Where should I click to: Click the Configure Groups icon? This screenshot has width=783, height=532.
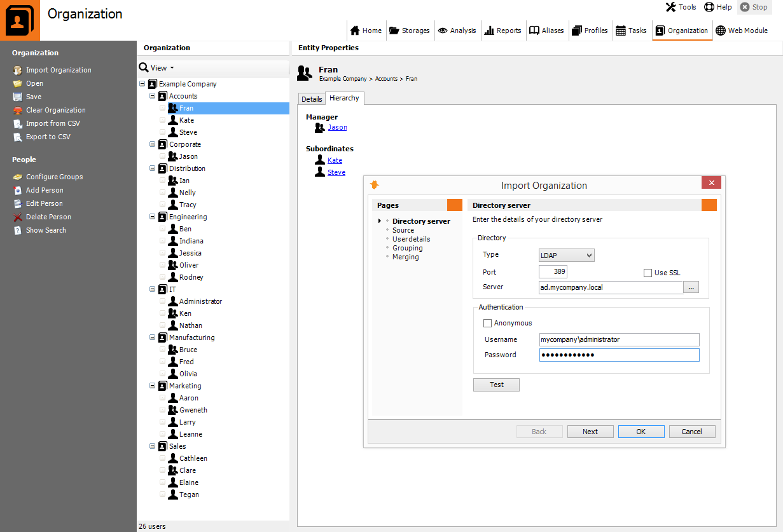coord(18,177)
